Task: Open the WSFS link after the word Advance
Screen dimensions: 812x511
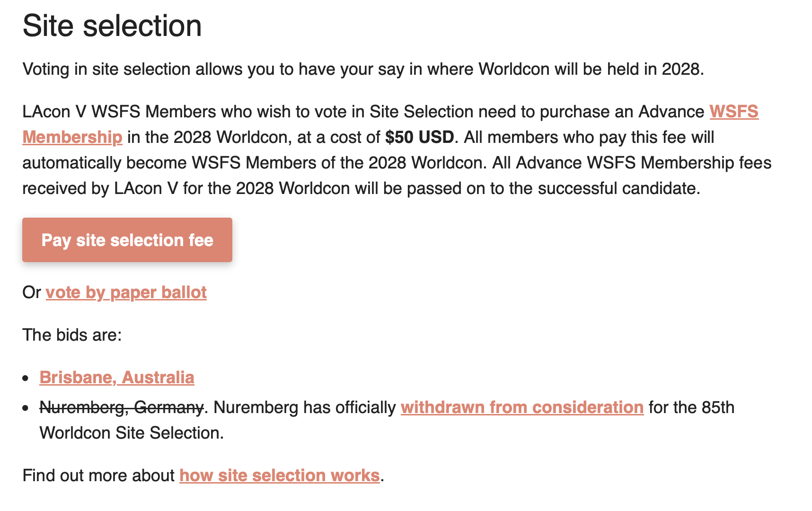Action: coord(734,112)
